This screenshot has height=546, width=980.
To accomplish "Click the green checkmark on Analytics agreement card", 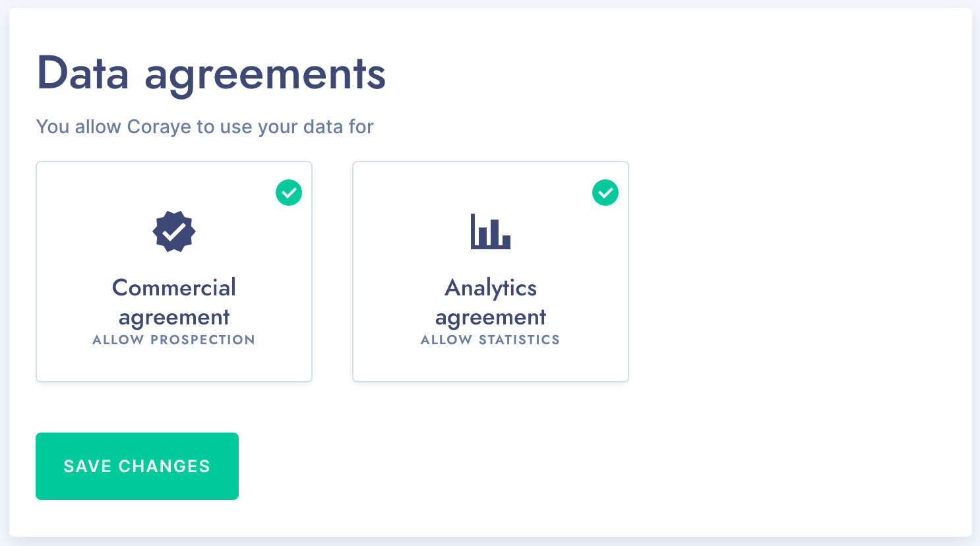I will click(605, 193).
